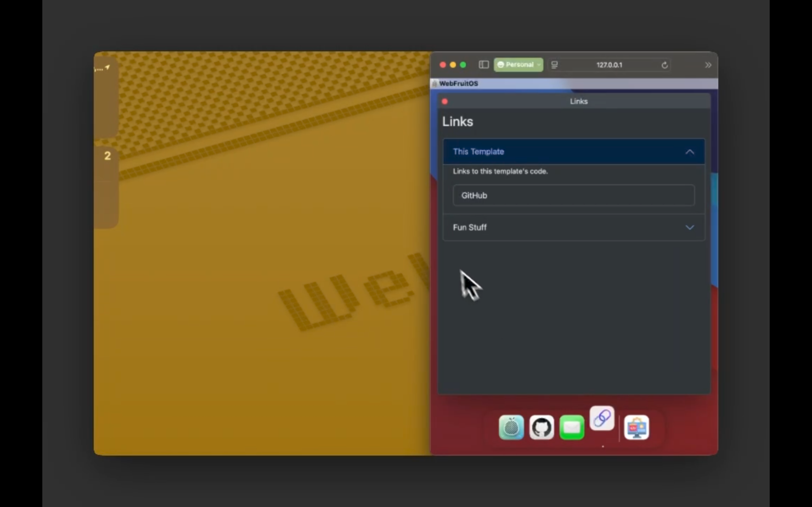Open the screen-sharing app at the dock's right
This screenshot has height=507, width=812.
[637, 428]
